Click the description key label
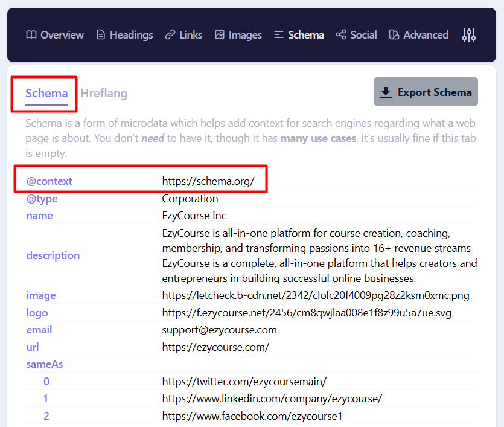This screenshot has width=504, height=427. (x=53, y=255)
